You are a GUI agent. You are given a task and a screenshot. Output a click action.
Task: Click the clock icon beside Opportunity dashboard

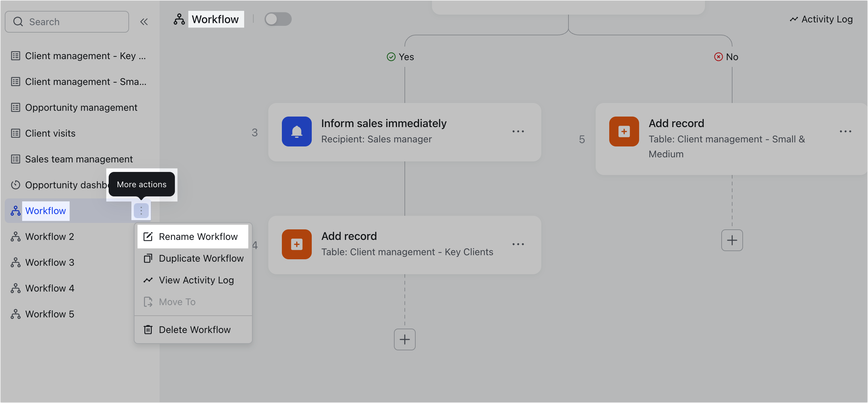pos(16,185)
